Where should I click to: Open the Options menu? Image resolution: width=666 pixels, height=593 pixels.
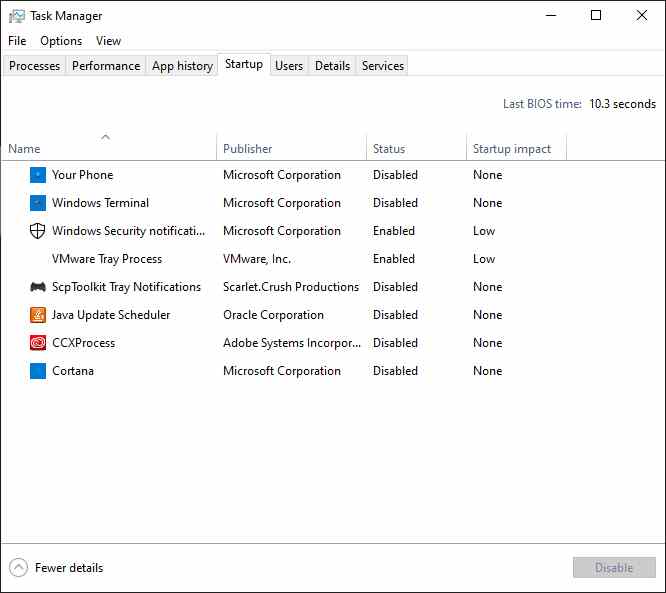[x=61, y=41]
